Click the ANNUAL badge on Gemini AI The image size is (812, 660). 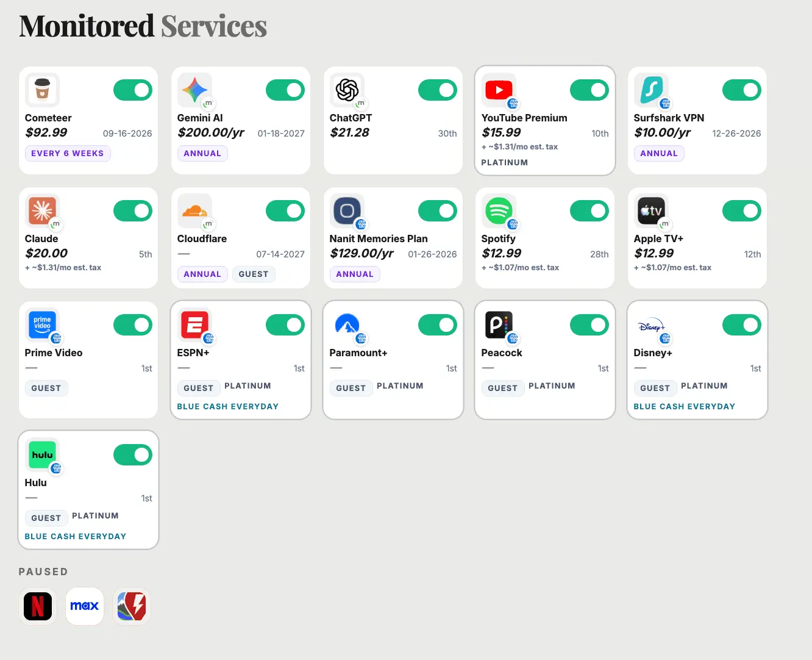pos(202,153)
